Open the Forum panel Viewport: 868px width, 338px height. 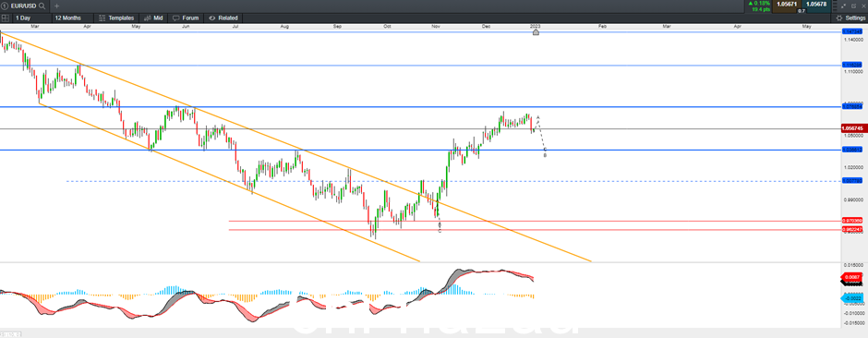[185, 18]
